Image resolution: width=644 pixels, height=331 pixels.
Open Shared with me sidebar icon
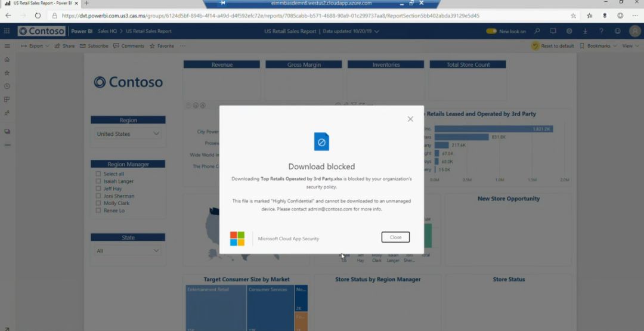tap(7, 113)
